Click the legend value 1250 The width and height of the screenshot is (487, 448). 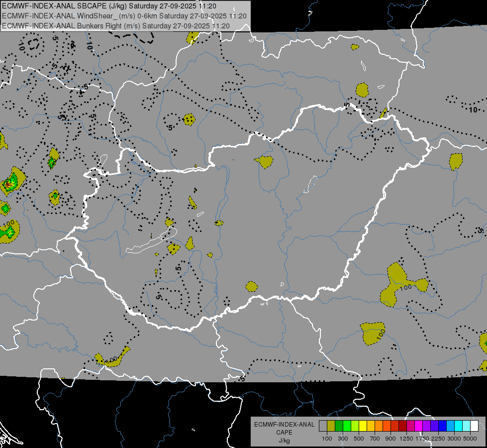pyautogui.click(x=406, y=439)
